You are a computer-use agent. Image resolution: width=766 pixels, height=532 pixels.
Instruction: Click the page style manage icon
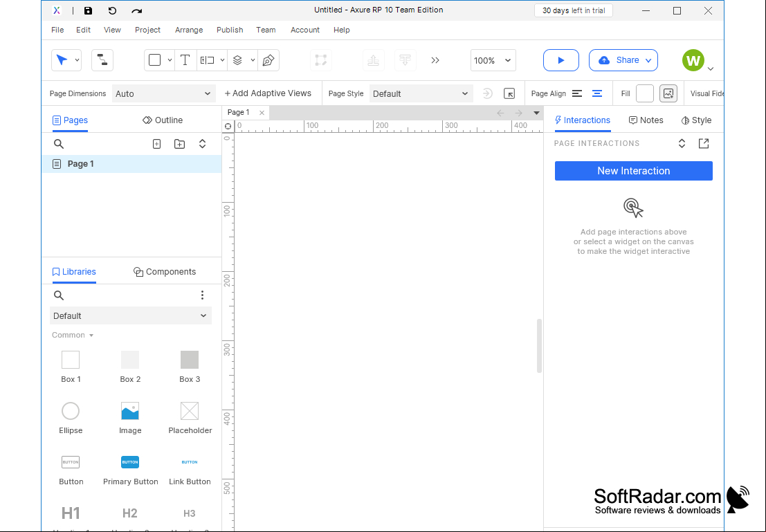pos(509,93)
